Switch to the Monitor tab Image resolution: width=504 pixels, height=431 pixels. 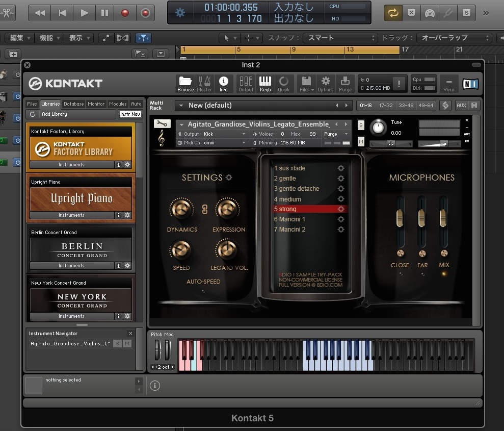click(96, 104)
